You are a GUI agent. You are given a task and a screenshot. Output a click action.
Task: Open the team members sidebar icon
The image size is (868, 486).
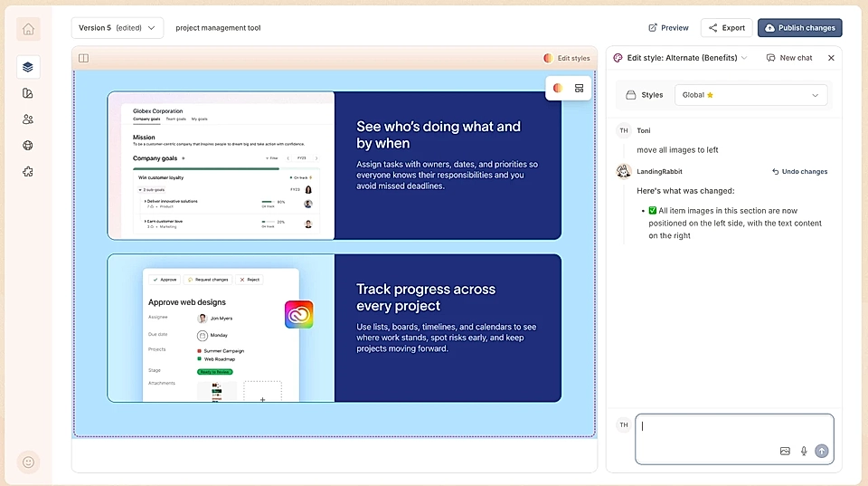[28, 119]
